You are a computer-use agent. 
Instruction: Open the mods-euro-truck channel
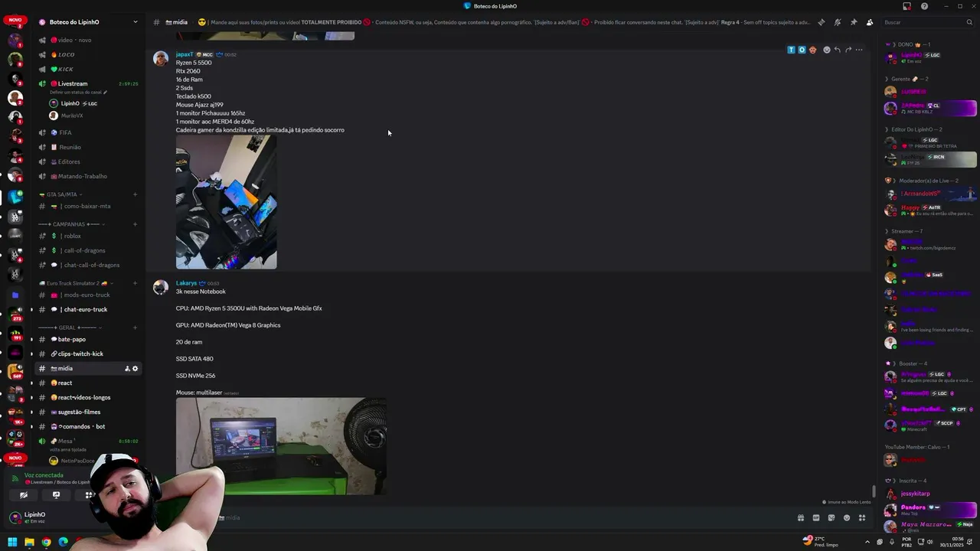tap(88, 295)
